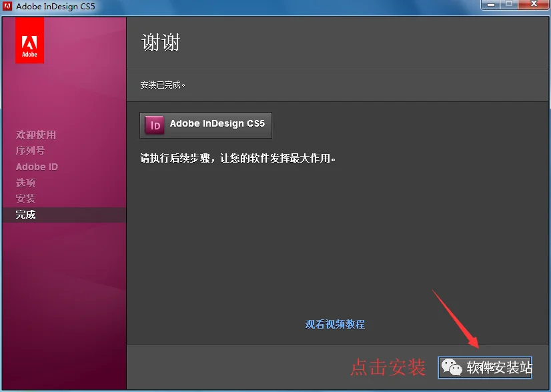
Task: Click the disabled maximize button
Action: (x=509, y=5)
